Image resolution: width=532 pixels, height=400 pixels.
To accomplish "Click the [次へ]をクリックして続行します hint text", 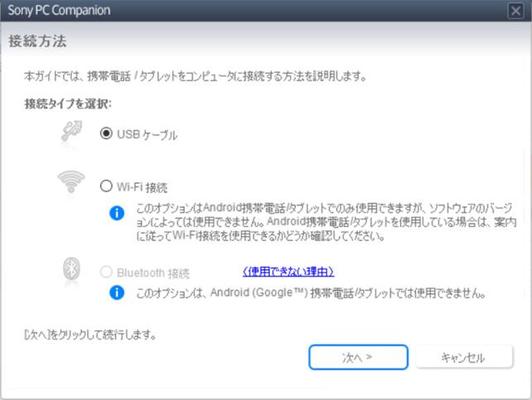I will [90, 335].
